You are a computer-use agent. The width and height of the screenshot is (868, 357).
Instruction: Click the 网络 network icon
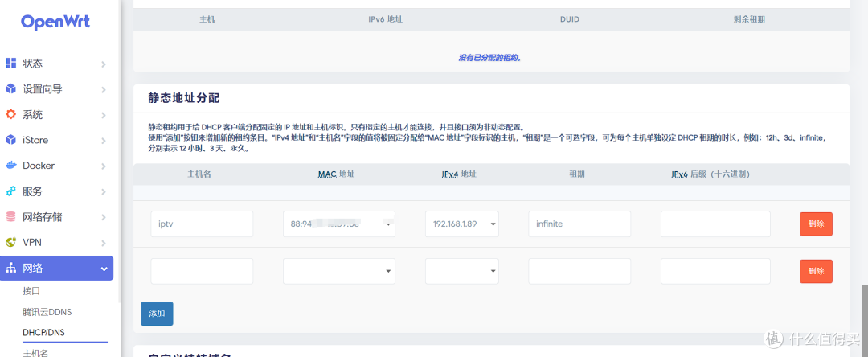coord(11,269)
